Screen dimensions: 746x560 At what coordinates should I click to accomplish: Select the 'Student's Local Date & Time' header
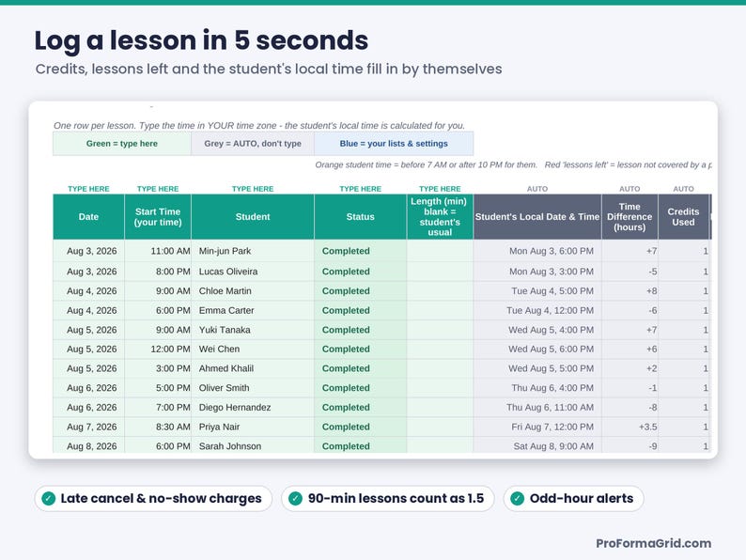click(537, 216)
